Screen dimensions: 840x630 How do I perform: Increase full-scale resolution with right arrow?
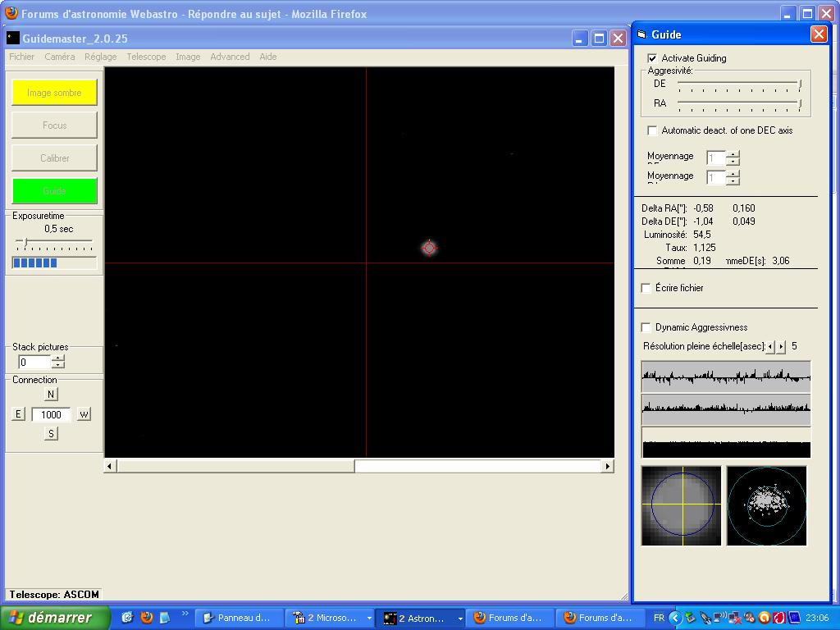pos(781,347)
